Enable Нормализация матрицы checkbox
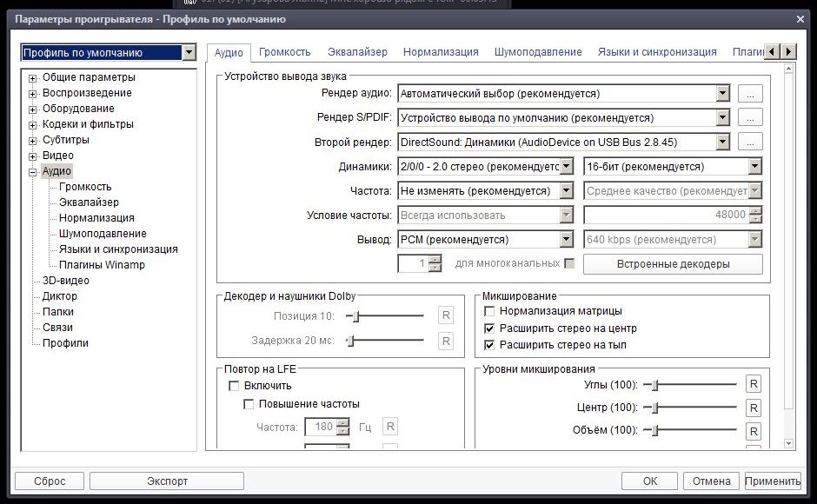This screenshot has height=504, width=817. (489, 311)
